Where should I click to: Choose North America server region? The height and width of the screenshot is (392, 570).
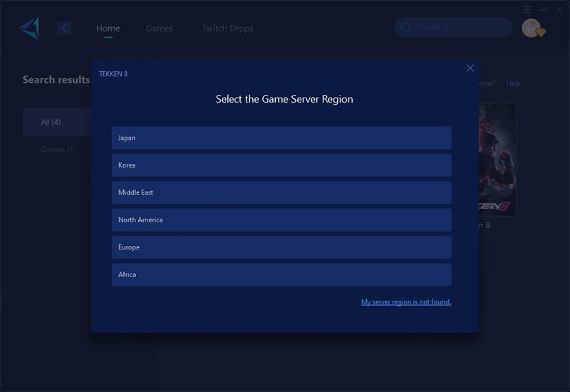click(x=281, y=220)
